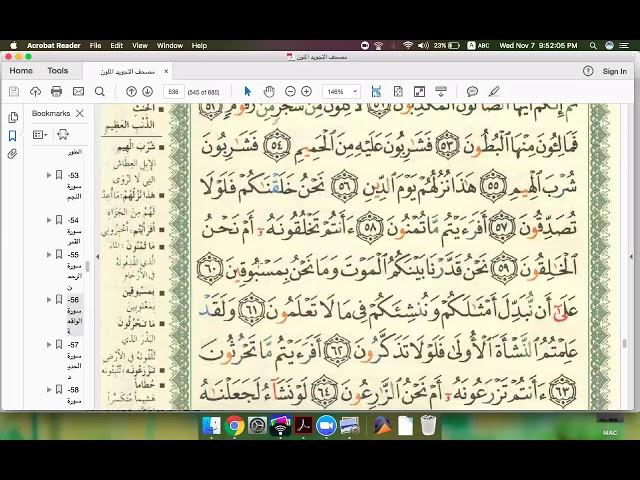640x480 pixels.
Task: Select bookmark -56 entry
Action: [75, 315]
